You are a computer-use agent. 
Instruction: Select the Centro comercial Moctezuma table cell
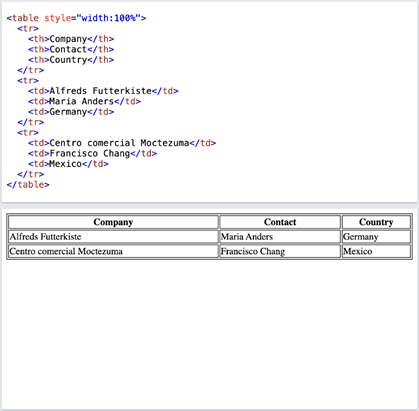(x=113, y=251)
